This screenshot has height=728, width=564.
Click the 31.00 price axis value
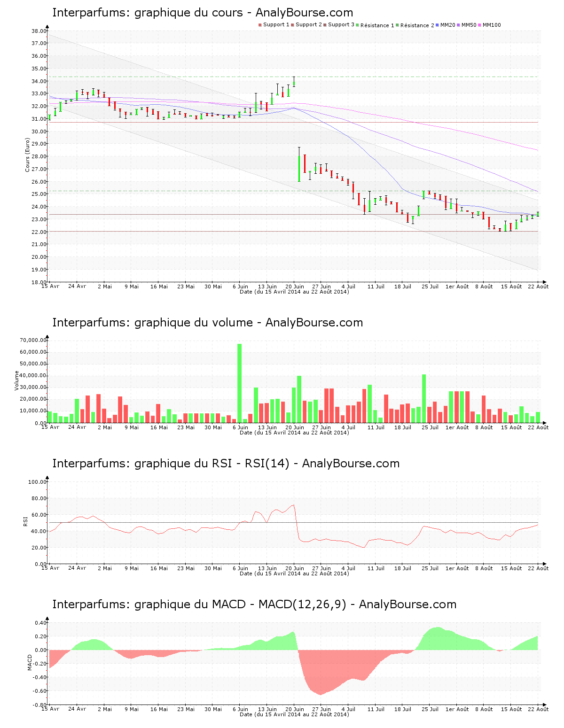[x=39, y=119]
